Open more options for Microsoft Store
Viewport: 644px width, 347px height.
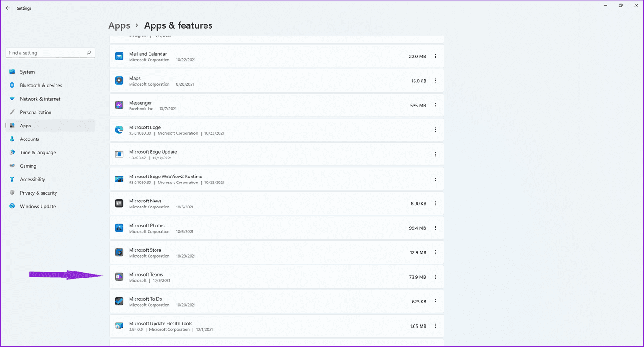pyautogui.click(x=435, y=253)
